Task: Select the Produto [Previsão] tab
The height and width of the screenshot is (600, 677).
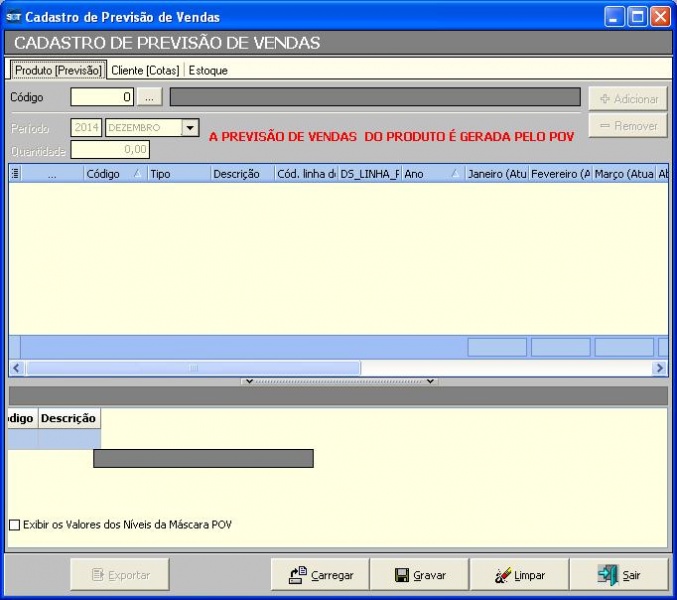Action: 57,71
